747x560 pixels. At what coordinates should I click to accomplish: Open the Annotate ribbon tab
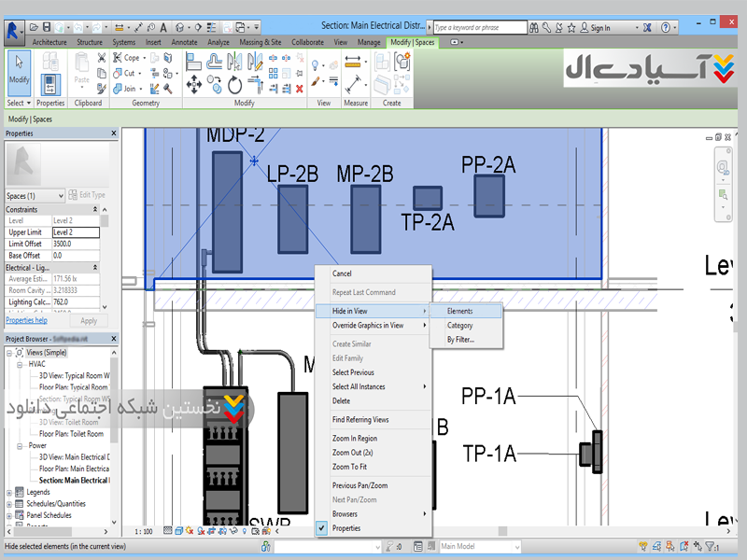coord(184,42)
